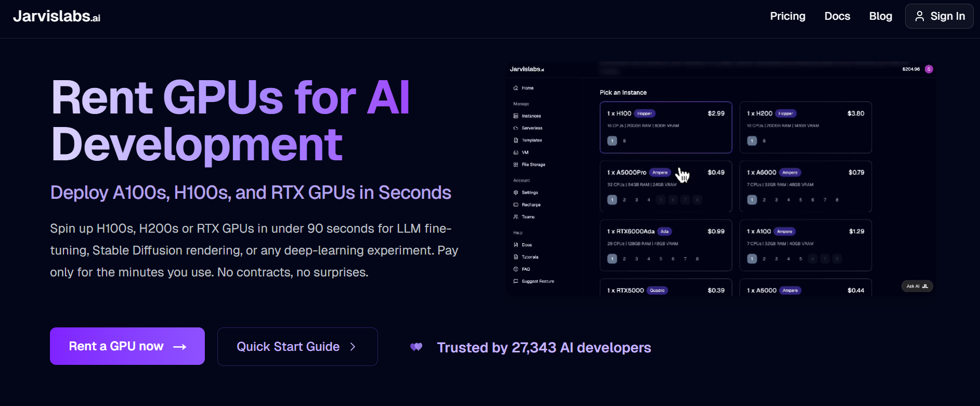Select the 1 GPU chip on H200 card
The height and width of the screenshot is (406, 980).
pos(752,141)
